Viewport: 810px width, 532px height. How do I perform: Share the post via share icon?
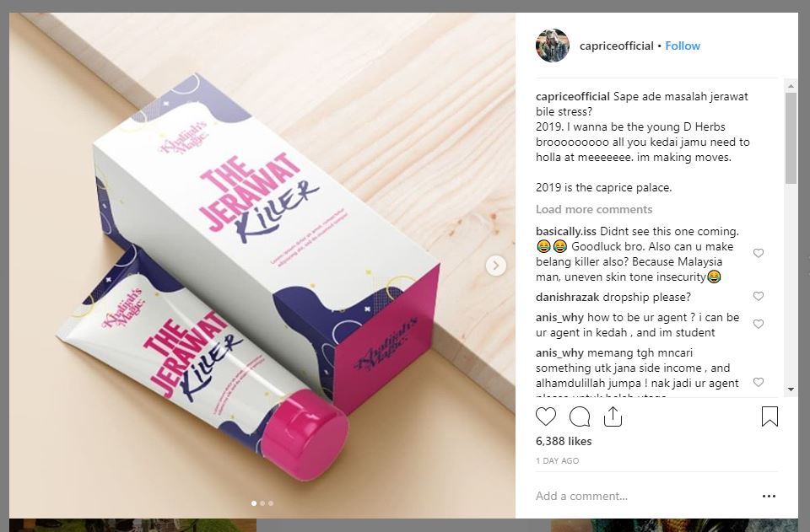(x=613, y=416)
